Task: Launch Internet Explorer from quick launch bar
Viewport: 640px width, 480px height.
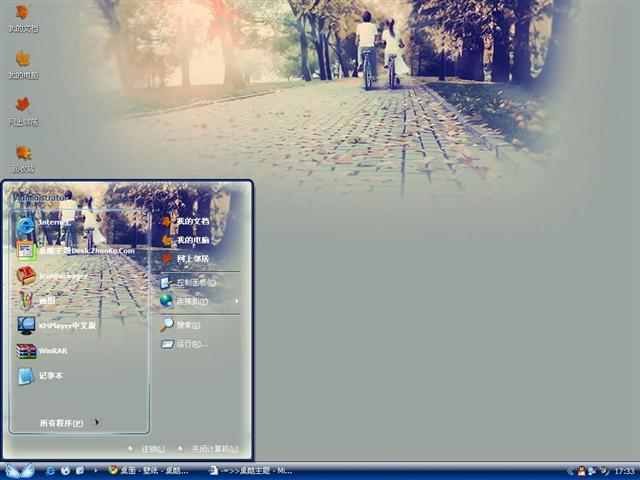Action: point(50,471)
